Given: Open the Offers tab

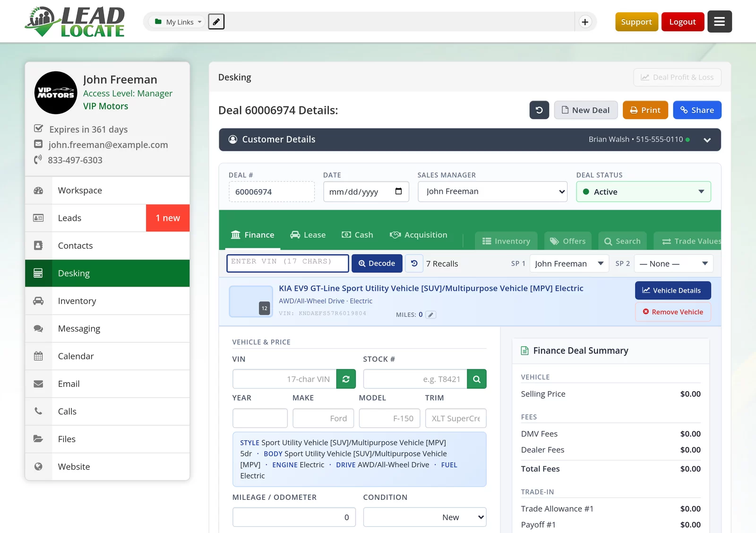Looking at the screenshot, I should (568, 241).
